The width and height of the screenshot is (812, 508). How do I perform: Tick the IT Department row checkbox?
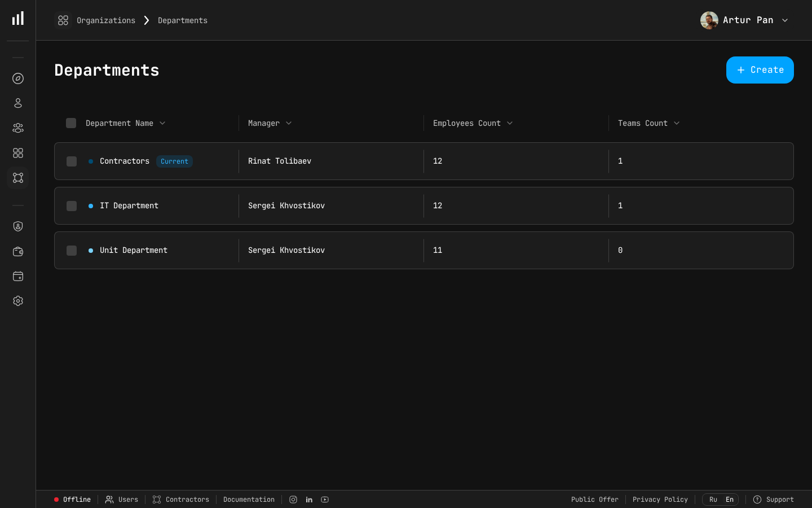click(72, 206)
